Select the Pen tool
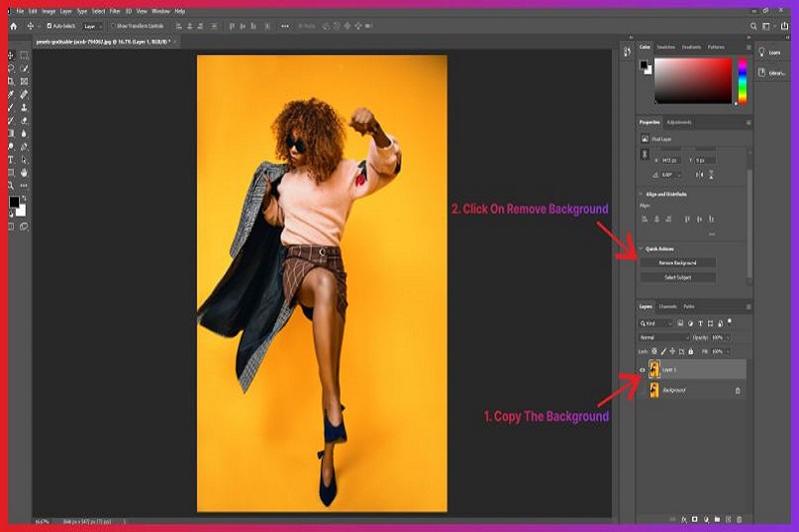Screen dimensions: 799x532 click(x=24, y=147)
